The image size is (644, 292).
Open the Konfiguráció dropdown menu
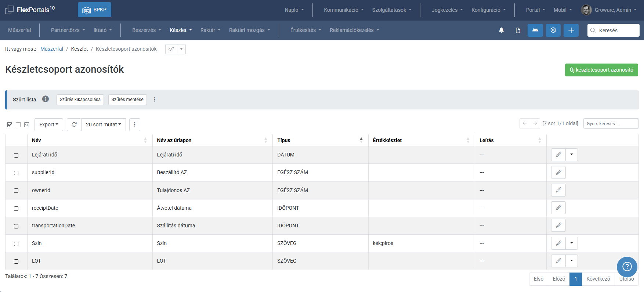pyautogui.click(x=489, y=10)
